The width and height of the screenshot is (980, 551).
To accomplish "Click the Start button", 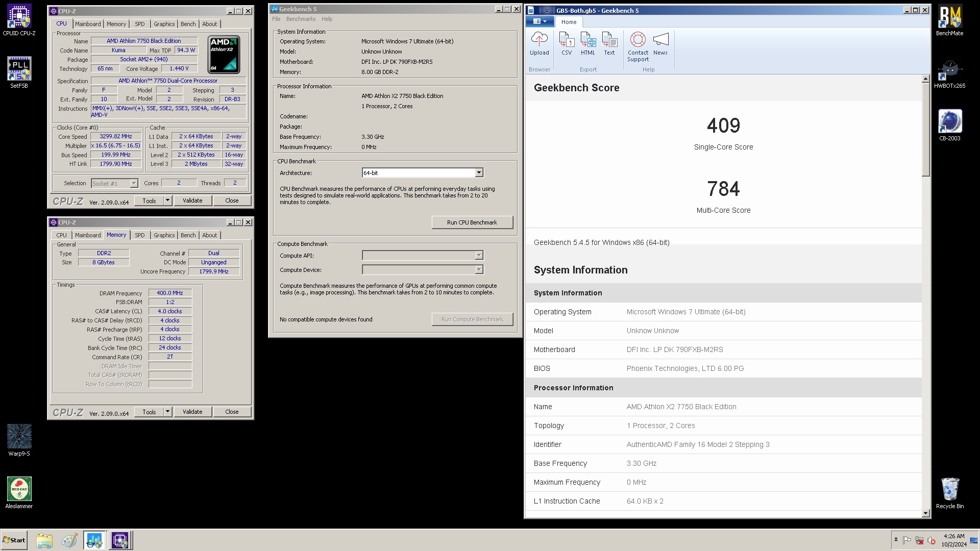I will pyautogui.click(x=14, y=540).
